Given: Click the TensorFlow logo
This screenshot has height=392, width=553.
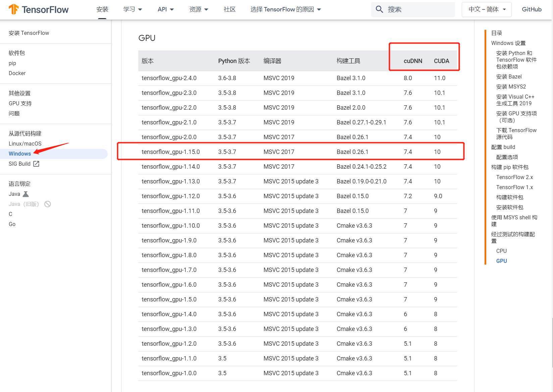Looking at the screenshot, I should click(x=39, y=9).
